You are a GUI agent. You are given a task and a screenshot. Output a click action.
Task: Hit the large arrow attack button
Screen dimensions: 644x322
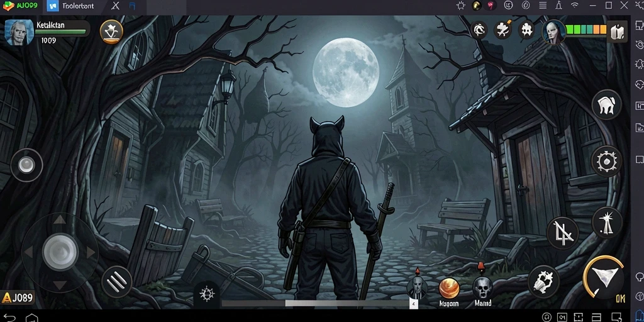tap(604, 277)
